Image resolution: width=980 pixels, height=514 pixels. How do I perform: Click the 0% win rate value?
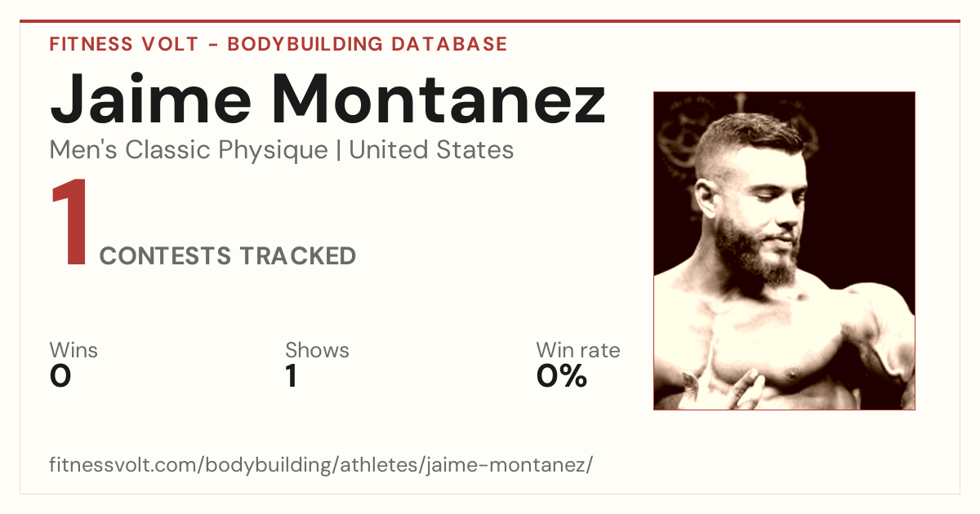click(562, 376)
